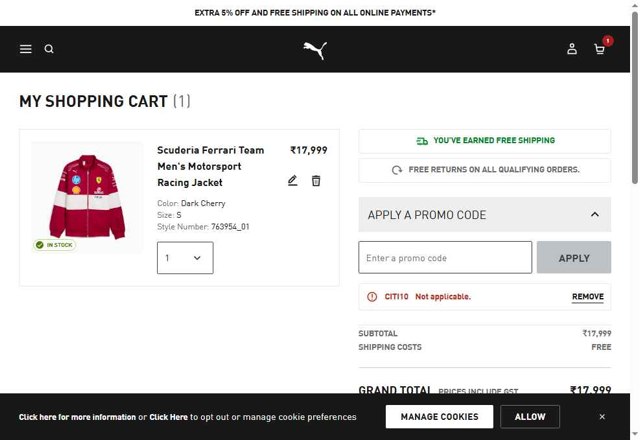This screenshot has height=440, width=640.
Task: Click the promo code input field
Action: [x=445, y=258]
